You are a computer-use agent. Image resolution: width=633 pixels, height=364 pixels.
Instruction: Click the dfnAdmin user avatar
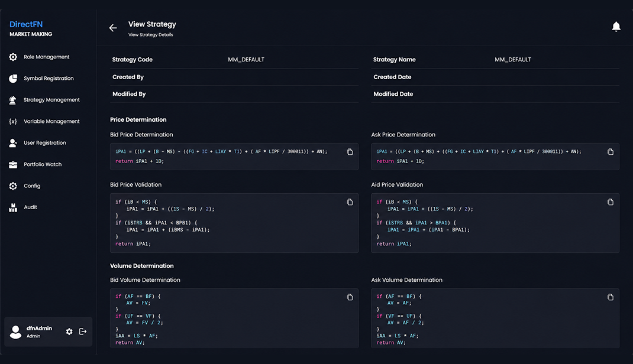click(x=15, y=331)
